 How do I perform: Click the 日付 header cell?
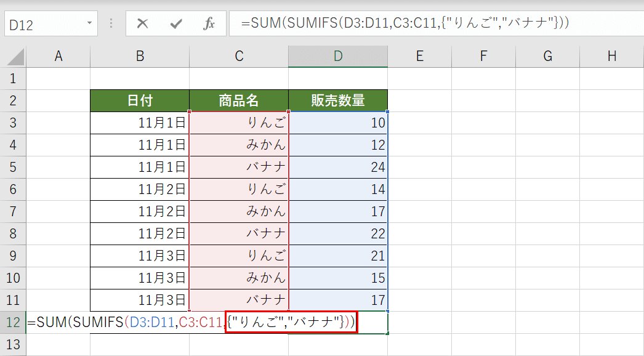(140, 101)
